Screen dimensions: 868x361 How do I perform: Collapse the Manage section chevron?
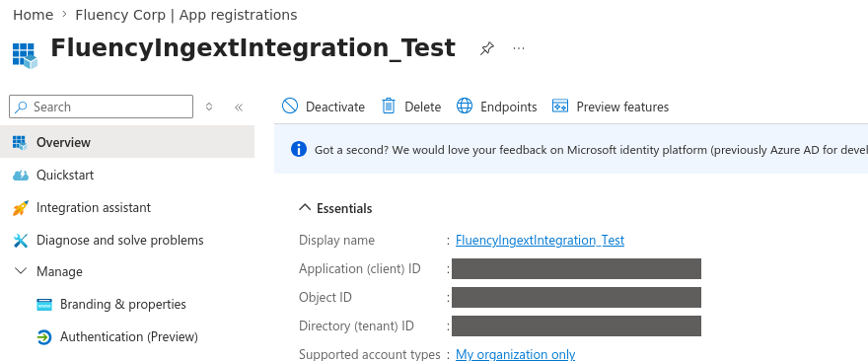(x=21, y=271)
